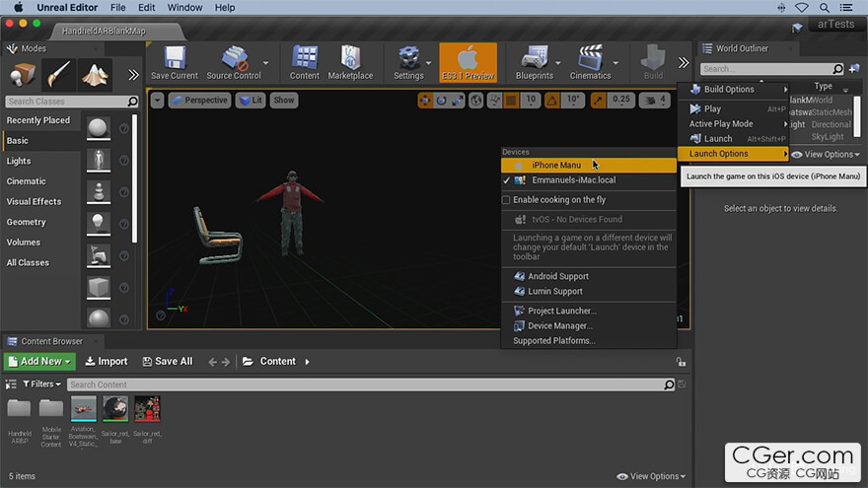The height and width of the screenshot is (488, 868).
Task: Select Place mode icon in Modes
Action: (x=23, y=75)
